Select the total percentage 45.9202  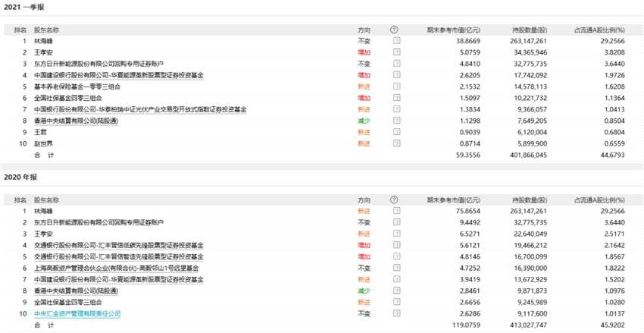pyautogui.click(x=611, y=325)
